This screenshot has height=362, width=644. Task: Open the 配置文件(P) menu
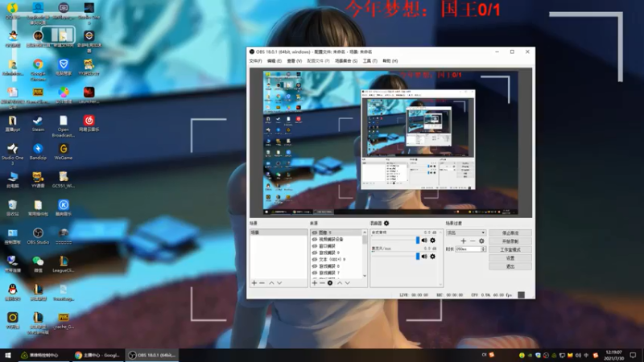tap(318, 61)
